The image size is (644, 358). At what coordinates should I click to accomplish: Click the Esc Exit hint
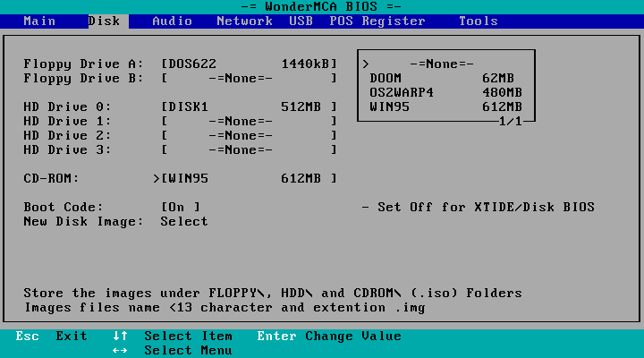click(51, 337)
